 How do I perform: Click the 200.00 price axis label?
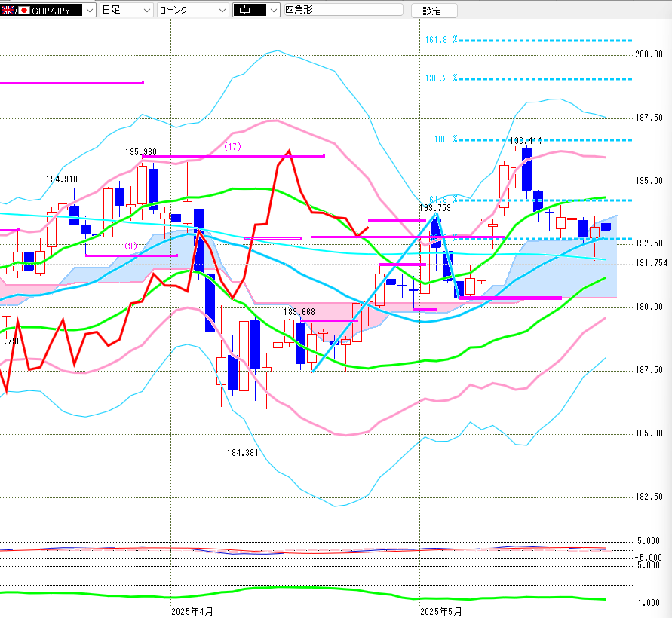click(649, 54)
